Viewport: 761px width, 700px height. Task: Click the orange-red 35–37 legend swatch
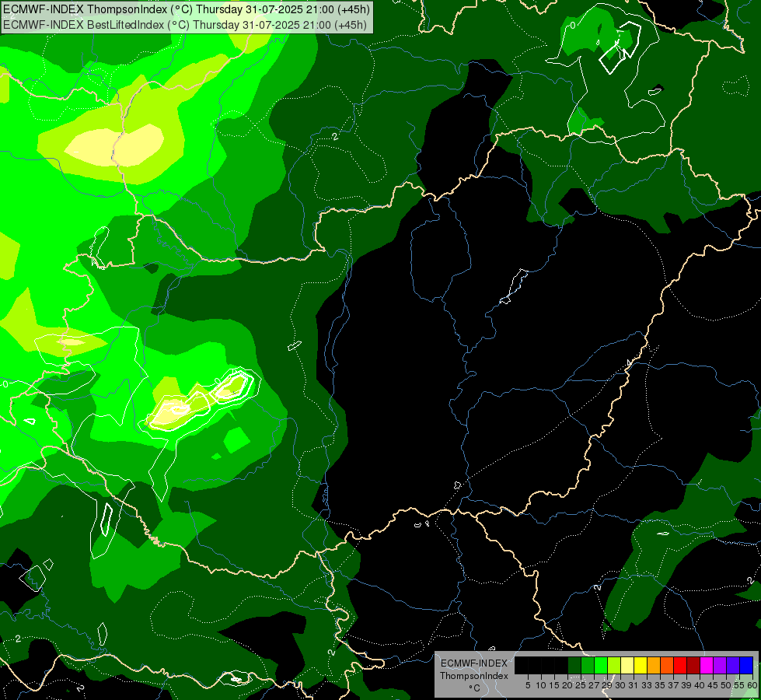tap(667, 665)
